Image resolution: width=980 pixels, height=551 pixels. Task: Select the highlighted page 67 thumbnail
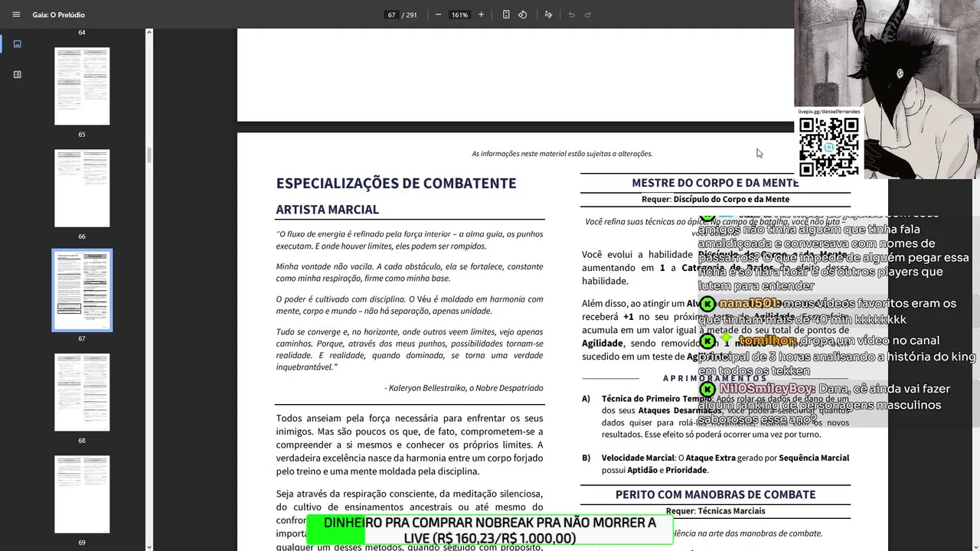tap(82, 290)
